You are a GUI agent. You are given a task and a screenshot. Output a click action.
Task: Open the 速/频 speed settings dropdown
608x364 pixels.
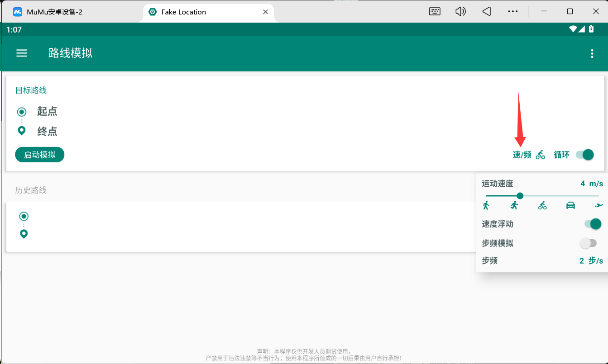(x=528, y=155)
